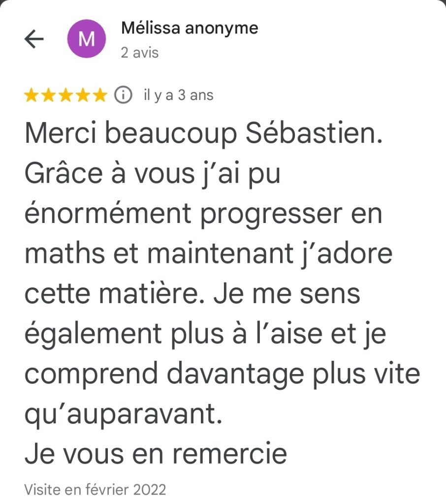Tap "Visite en février 2022" label

(95, 490)
